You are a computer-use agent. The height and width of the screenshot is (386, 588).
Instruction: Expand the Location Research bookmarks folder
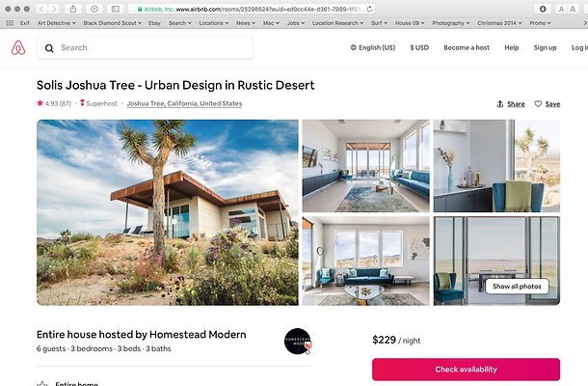point(337,23)
